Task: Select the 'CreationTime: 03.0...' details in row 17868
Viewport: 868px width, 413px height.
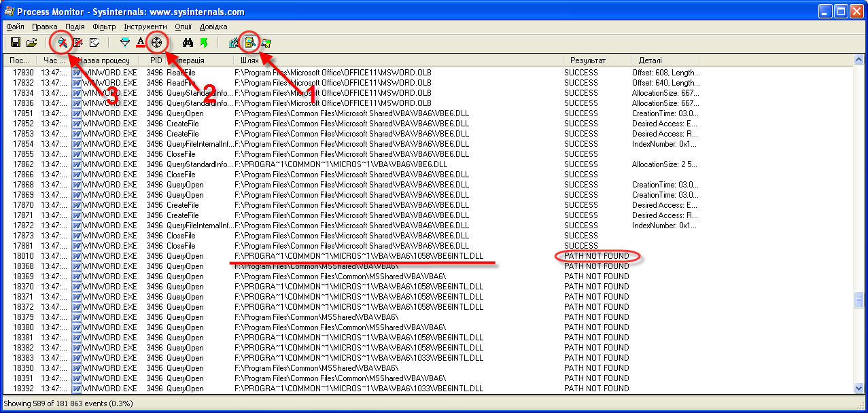Action: [x=665, y=185]
